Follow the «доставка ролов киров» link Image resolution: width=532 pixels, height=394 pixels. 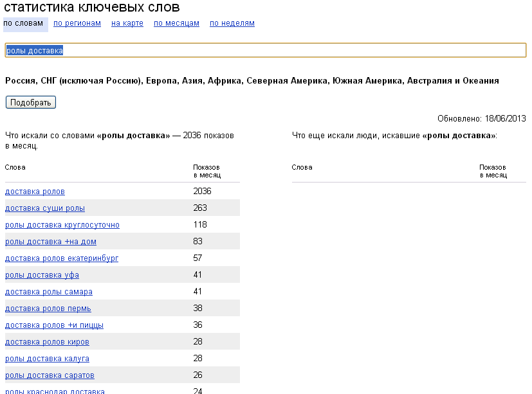click(x=47, y=342)
